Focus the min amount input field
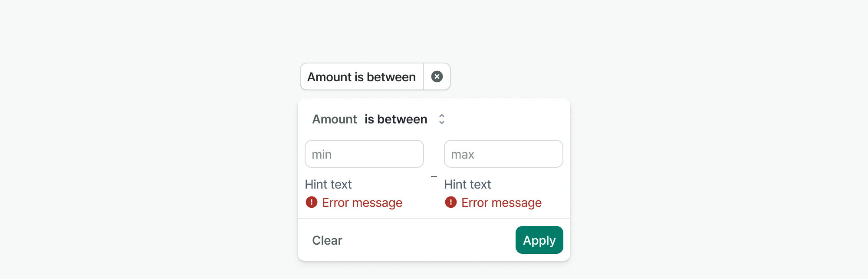This screenshot has width=868, height=279. tap(364, 154)
